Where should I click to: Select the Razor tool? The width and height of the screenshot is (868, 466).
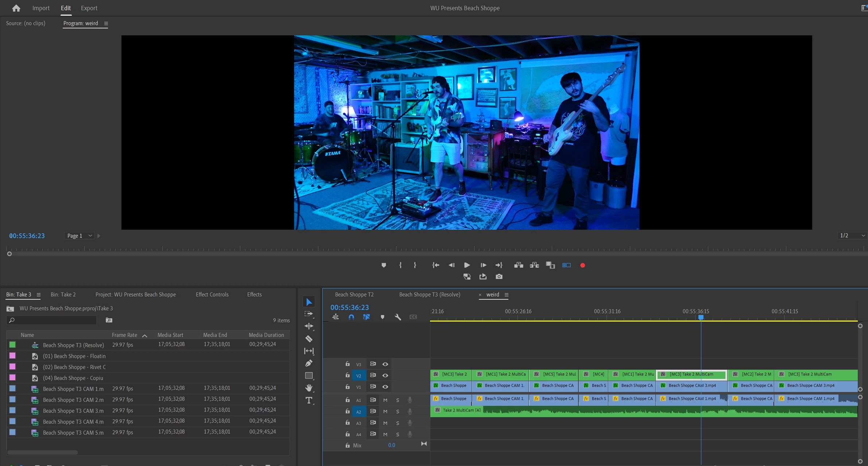pyautogui.click(x=309, y=339)
